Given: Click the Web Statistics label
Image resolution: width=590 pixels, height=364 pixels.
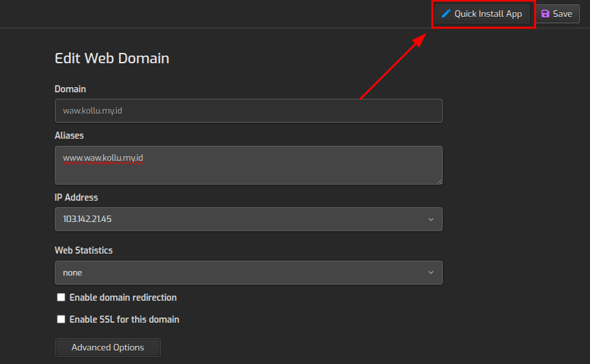Looking at the screenshot, I should 83,250.
